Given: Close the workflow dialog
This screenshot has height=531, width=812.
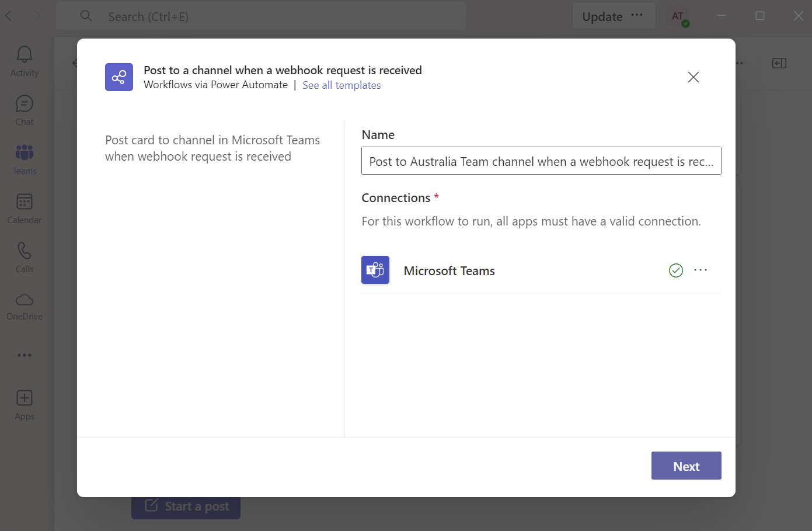Looking at the screenshot, I should coord(693,77).
